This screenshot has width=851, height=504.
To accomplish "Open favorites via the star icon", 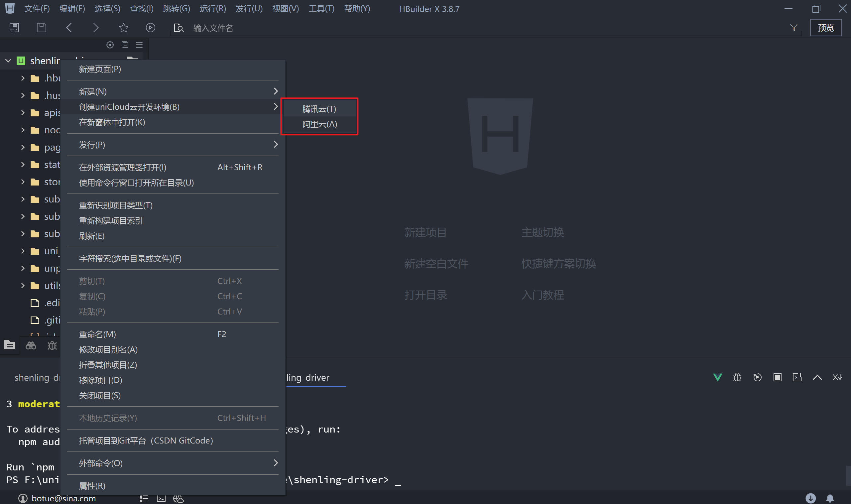I will tap(123, 28).
